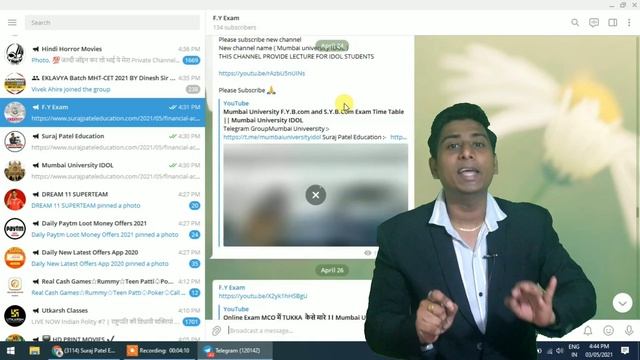Open Mumbai University IDOL channel
Image resolution: width=640 pixels, height=360 pixels.
tap(102, 171)
